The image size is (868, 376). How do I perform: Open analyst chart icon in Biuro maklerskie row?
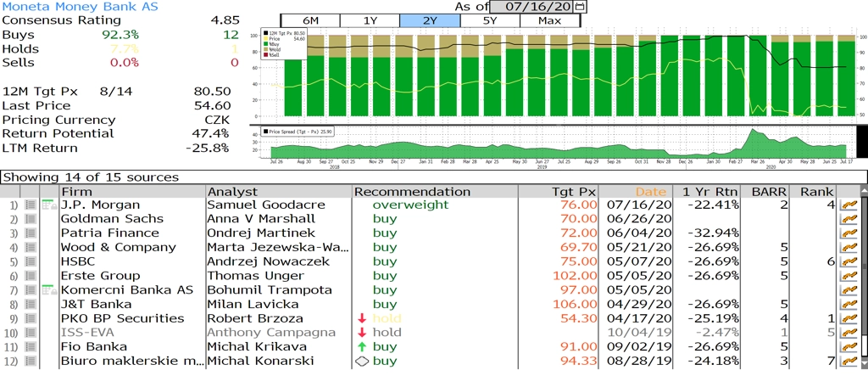(x=848, y=362)
